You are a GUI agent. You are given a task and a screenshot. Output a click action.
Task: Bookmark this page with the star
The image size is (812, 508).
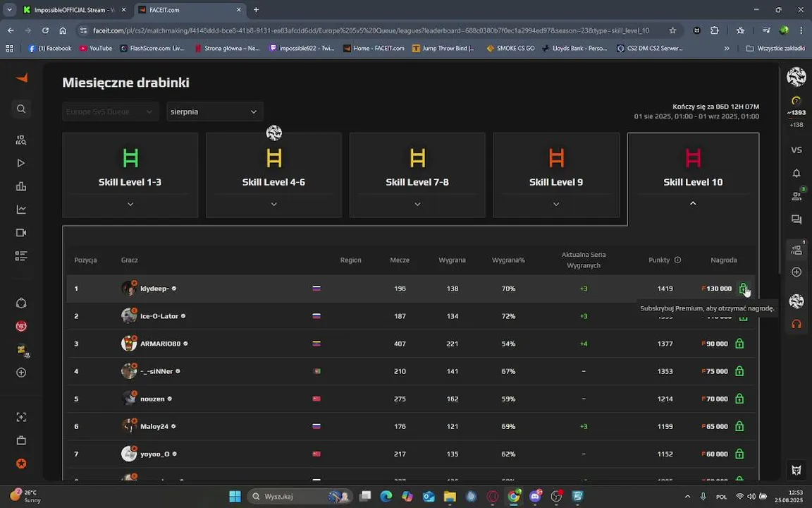coord(672,30)
